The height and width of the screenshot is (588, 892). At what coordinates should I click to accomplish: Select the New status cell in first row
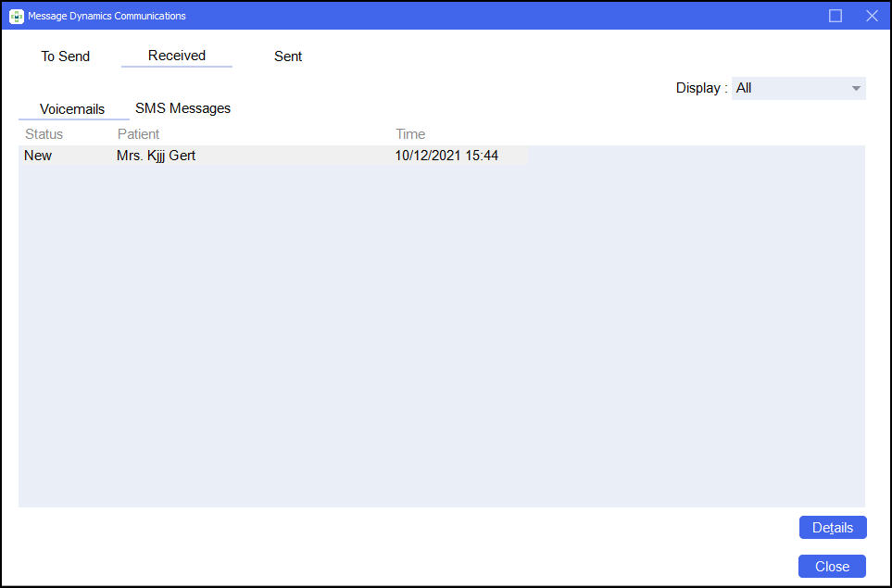(38, 156)
